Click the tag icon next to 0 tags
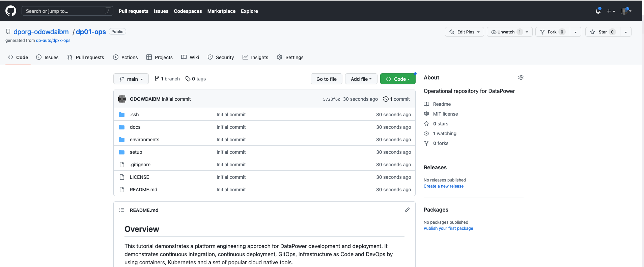This screenshot has width=644, height=267. click(188, 79)
